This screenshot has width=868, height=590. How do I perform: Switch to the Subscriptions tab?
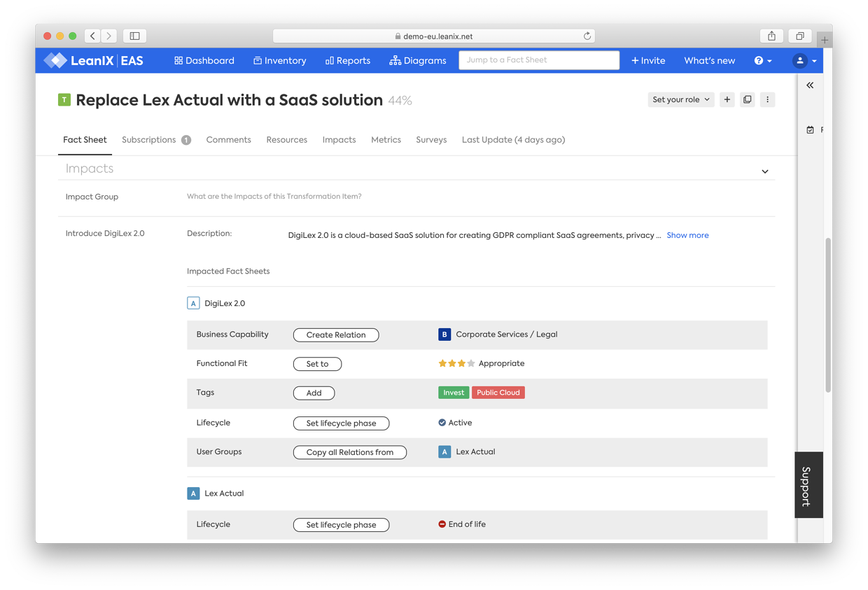(148, 140)
